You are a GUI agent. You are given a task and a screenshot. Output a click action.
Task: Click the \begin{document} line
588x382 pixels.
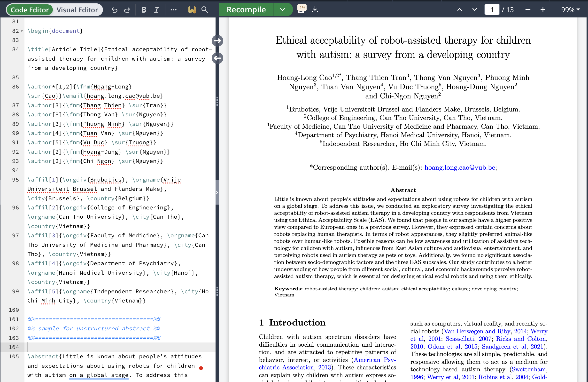[55, 31]
